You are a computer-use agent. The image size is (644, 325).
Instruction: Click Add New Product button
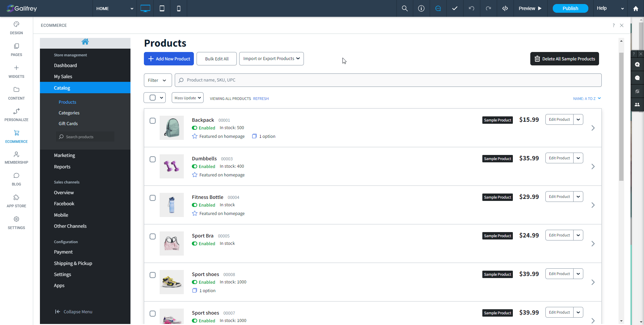point(169,59)
